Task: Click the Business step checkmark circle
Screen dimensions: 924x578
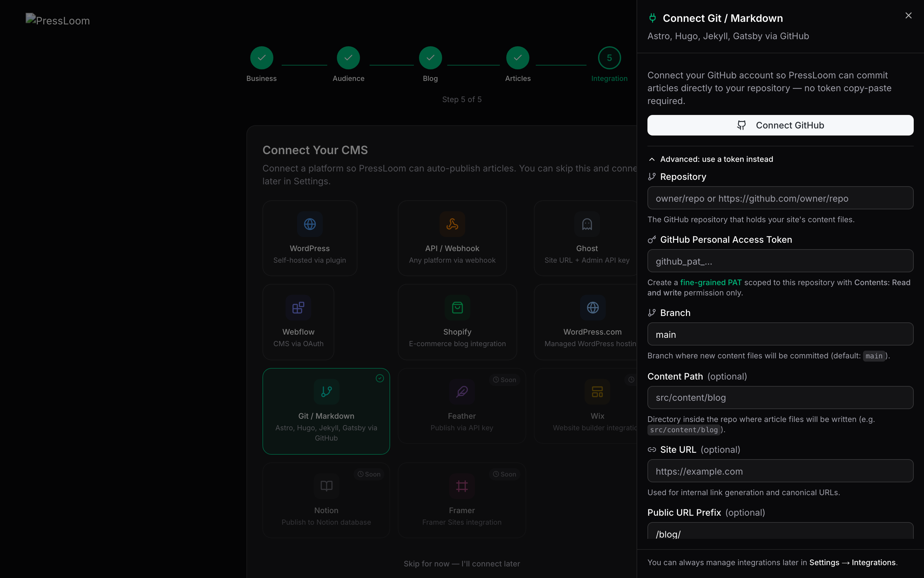Action: 261,58
